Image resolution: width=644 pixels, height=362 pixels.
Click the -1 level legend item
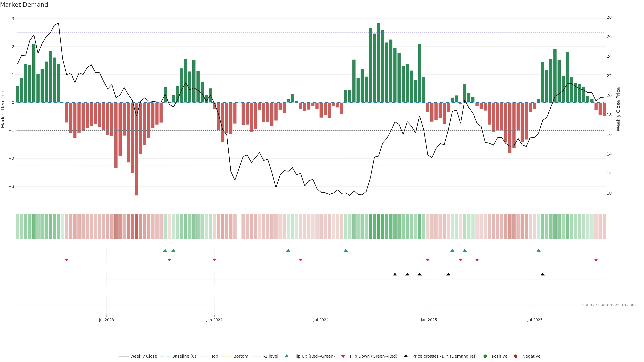pyautogui.click(x=271, y=356)
